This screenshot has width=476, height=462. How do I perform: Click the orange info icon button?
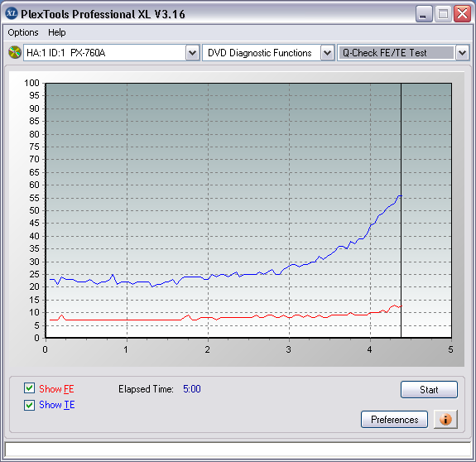(445, 419)
